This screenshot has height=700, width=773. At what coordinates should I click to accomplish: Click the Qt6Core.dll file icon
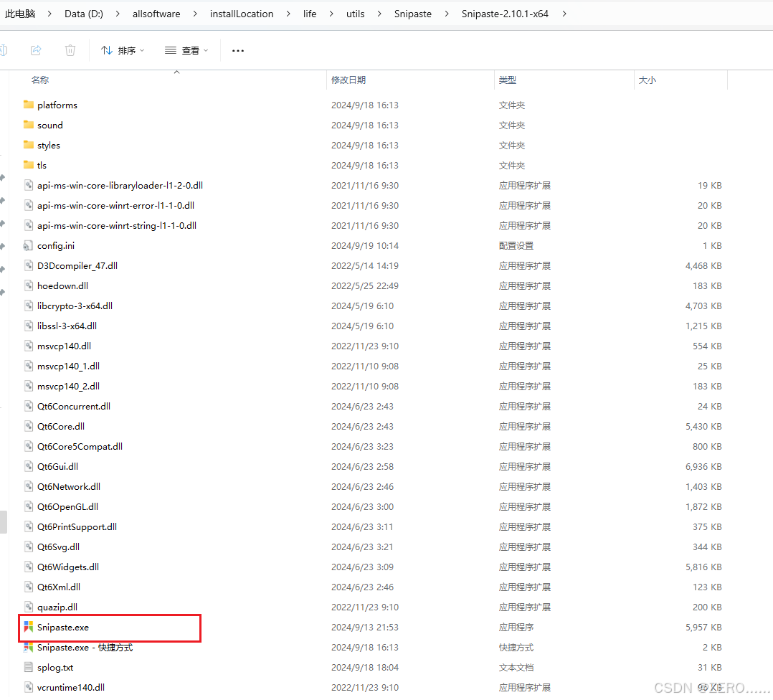coord(29,427)
